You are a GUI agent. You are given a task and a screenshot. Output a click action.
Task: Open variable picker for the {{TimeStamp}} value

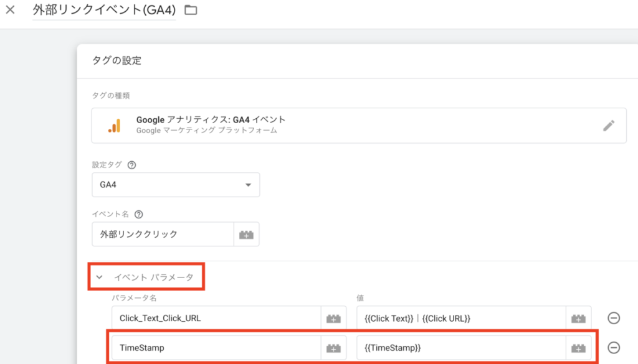click(x=578, y=348)
